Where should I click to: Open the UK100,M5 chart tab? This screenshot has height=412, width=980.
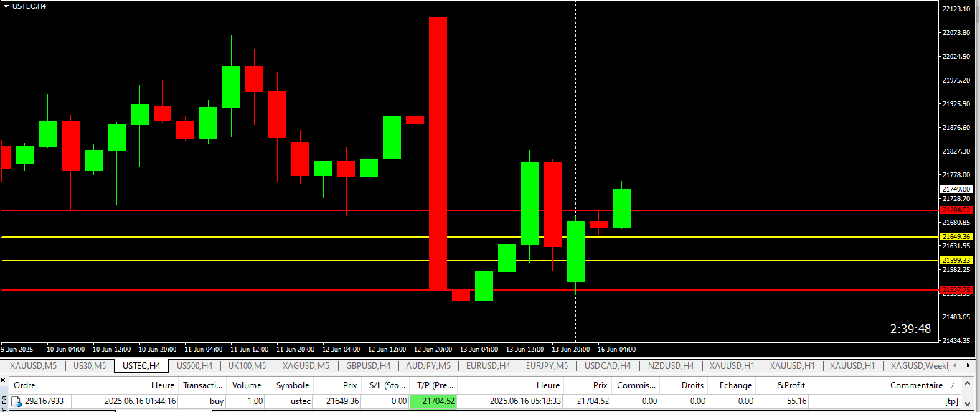point(247,366)
